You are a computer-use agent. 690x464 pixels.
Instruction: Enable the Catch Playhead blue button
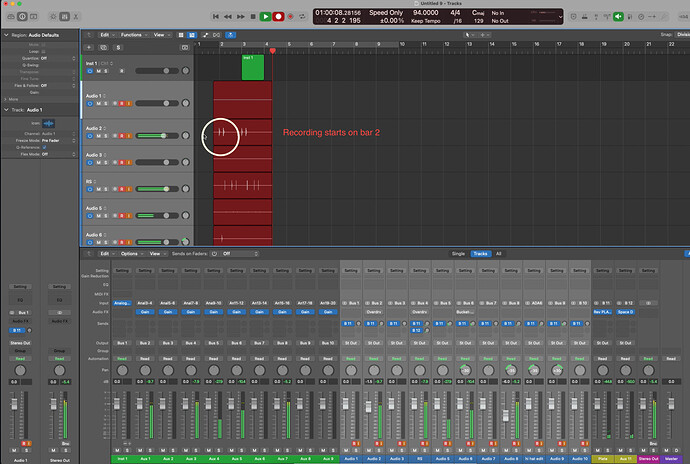[231, 35]
